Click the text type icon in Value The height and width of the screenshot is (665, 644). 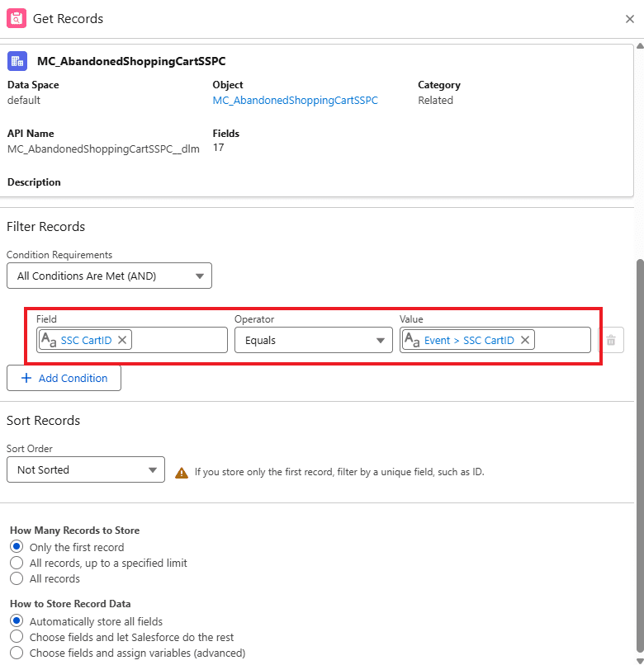click(x=412, y=340)
